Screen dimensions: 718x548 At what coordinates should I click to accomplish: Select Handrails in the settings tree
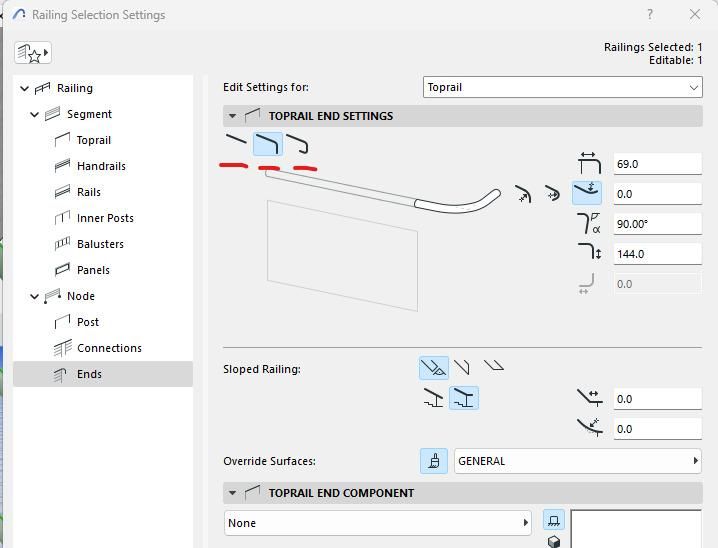101,166
